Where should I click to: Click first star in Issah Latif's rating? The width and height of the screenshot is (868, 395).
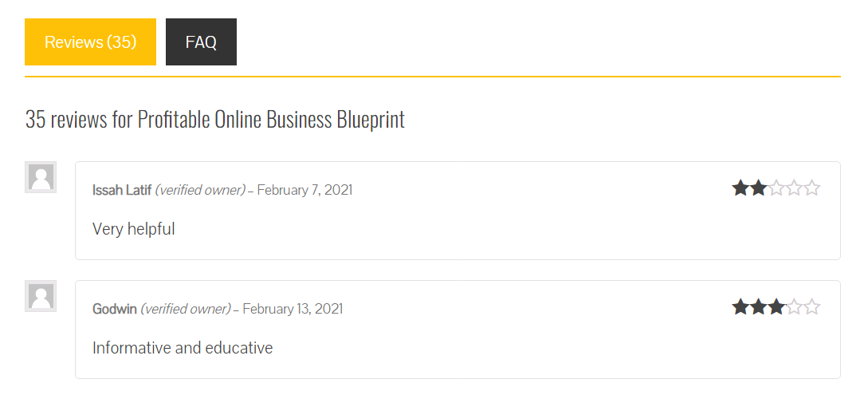point(740,189)
